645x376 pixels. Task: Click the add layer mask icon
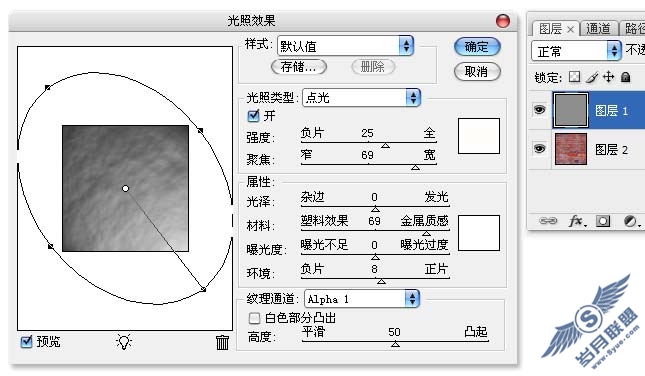coord(603,221)
